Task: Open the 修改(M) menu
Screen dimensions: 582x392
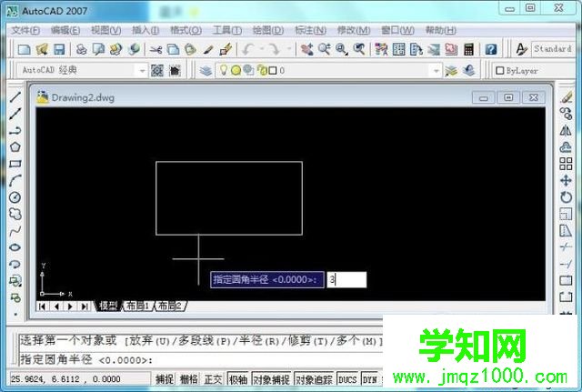Action: tap(354, 30)
